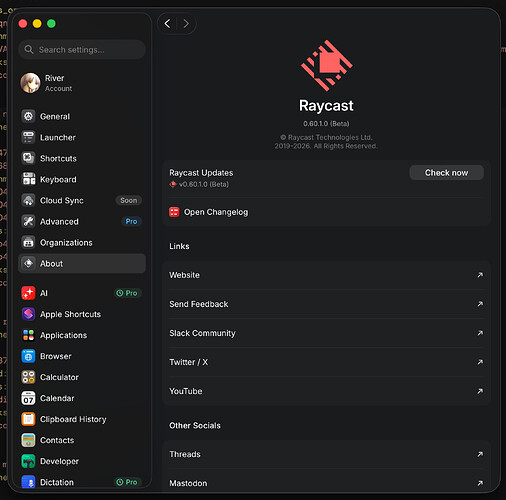The width and height of the screenshot is (506, 500).
Task: Open the Threads link row
Action: click(327, 454)
